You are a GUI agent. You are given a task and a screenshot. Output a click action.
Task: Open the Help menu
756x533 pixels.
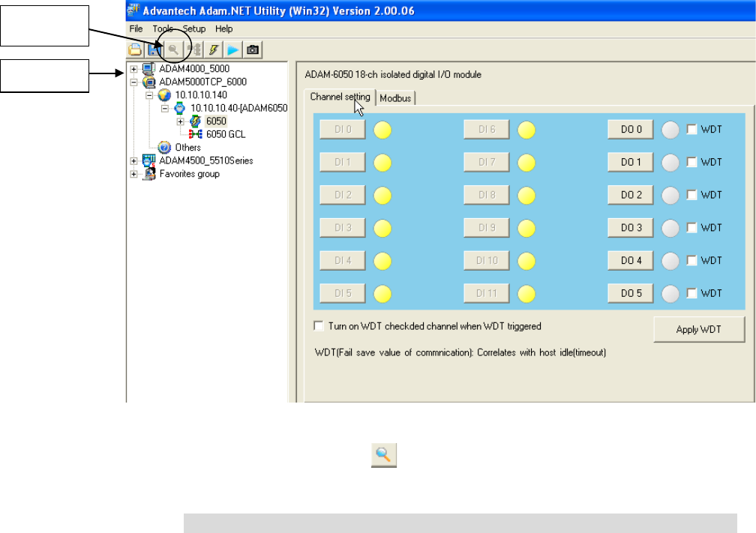coord(223,29)
